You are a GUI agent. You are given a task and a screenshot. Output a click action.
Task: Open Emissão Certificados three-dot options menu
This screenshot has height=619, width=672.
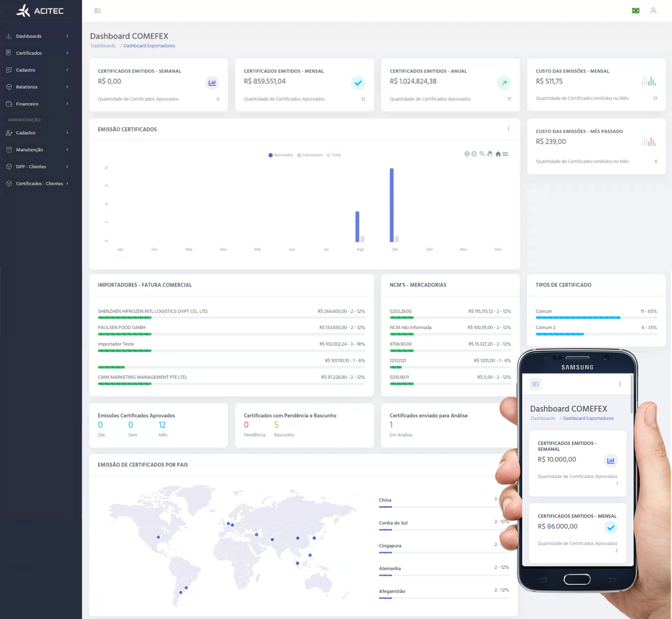508,129
